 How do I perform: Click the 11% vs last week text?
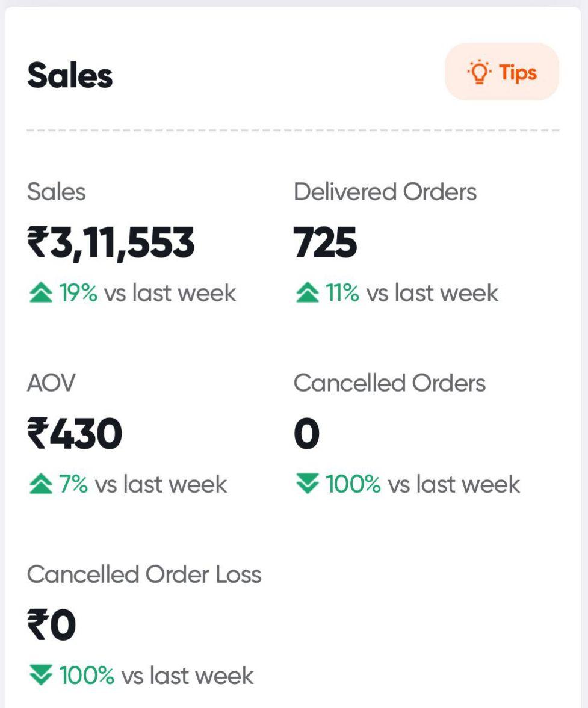pyautogui.click(x=412, y=293)
